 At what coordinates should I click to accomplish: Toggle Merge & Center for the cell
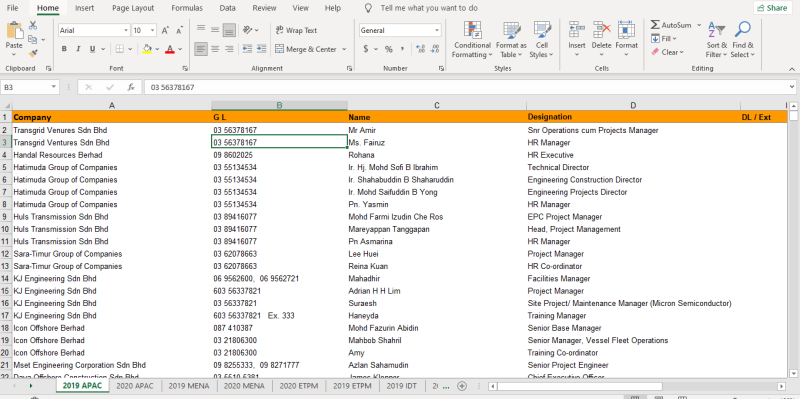[x=306, y=49]
